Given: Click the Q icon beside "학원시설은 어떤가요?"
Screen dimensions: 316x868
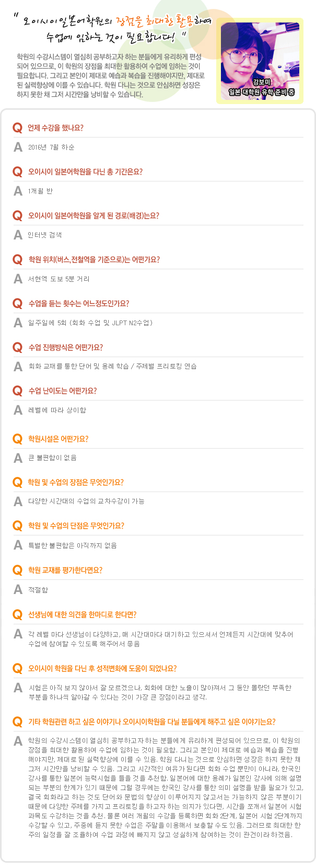Looking at the screenshot, I should [x=18, y=439].
